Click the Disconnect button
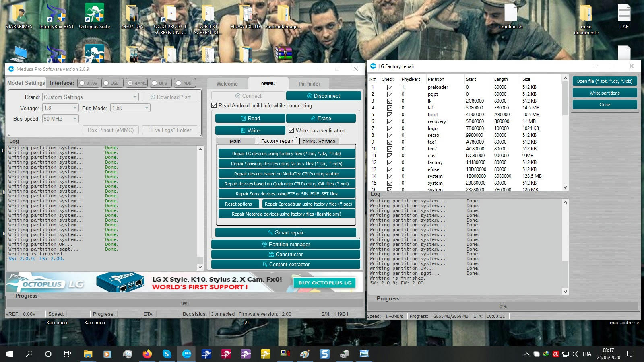 [x=323, y=96]
